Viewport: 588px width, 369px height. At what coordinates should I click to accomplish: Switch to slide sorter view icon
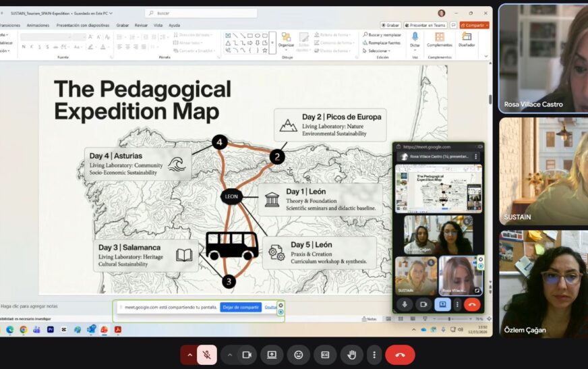pyautogui.click(x=401, y=319)
